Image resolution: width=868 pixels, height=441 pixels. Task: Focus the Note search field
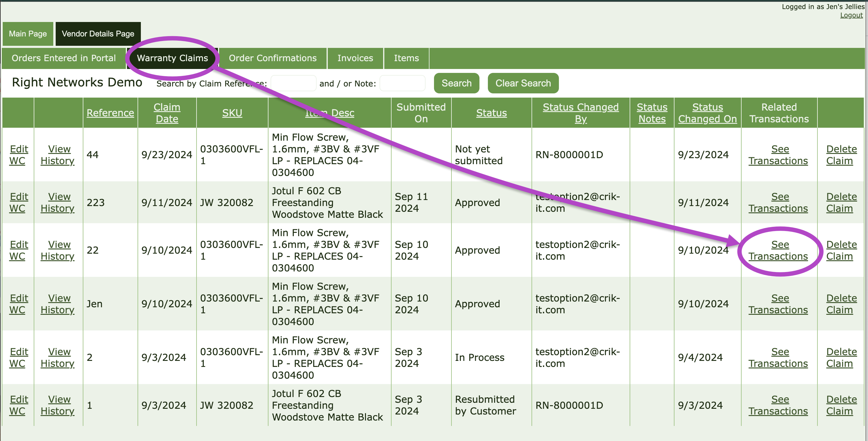402,83
